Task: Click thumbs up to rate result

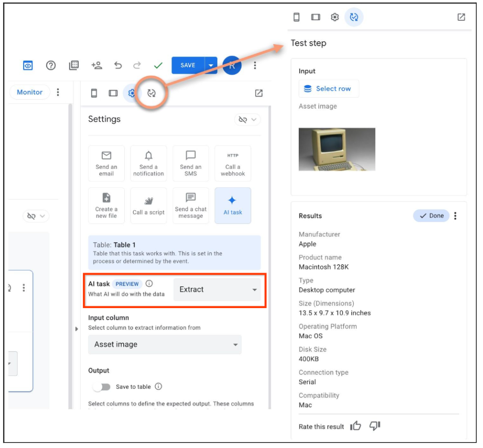Action: (355, 426)
